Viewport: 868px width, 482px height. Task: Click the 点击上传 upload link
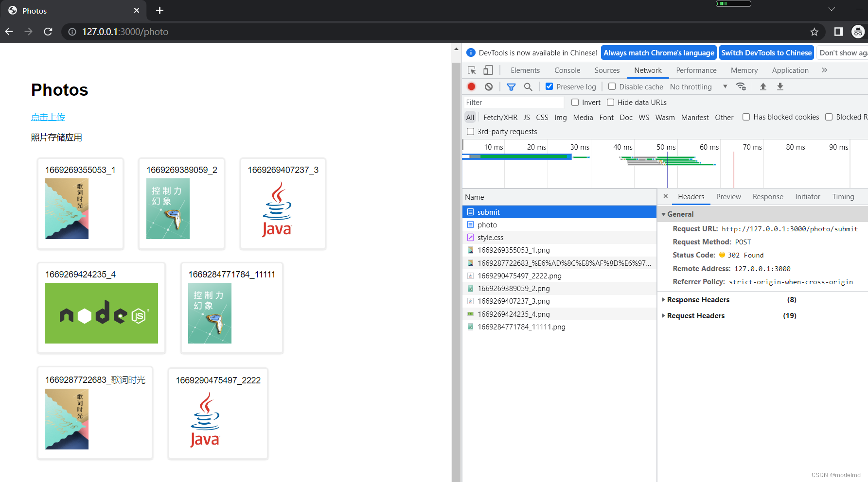pyautogui.click(x=48, y=117)
